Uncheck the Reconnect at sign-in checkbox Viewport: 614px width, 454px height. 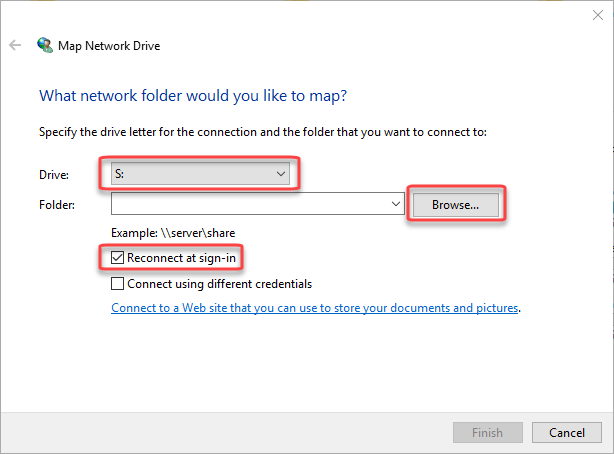(x=119, y=259)
